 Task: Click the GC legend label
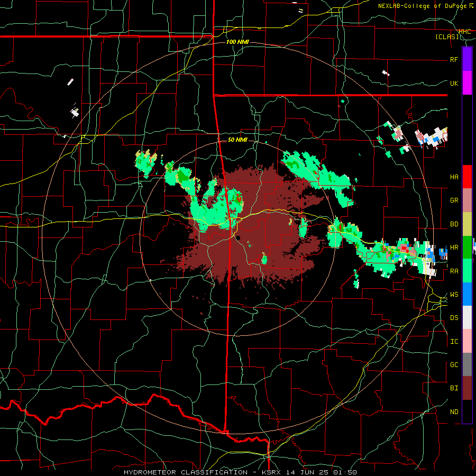click(454, 365)
